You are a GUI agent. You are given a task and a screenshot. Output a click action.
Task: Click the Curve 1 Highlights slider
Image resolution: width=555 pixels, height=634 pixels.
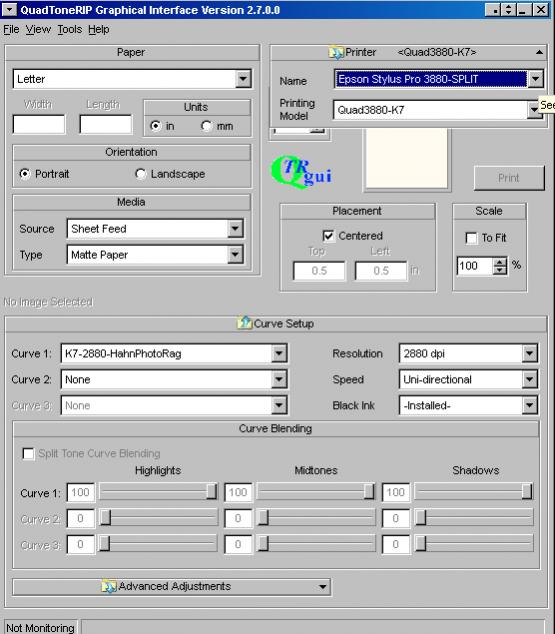pyautogui.click(x=158, y=492)
